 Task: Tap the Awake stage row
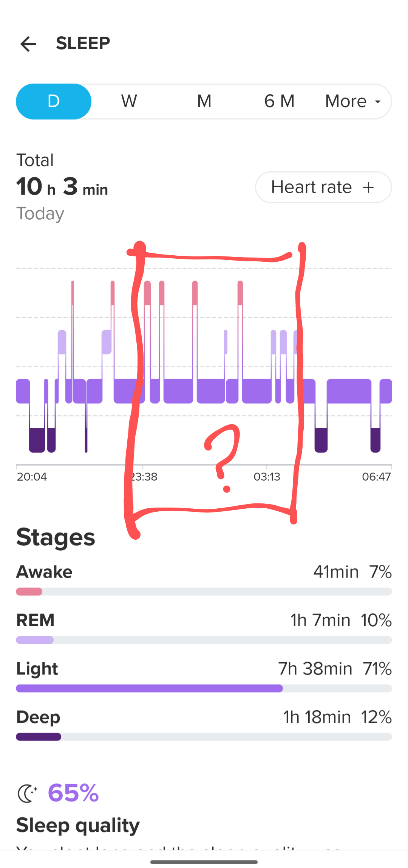204,579
